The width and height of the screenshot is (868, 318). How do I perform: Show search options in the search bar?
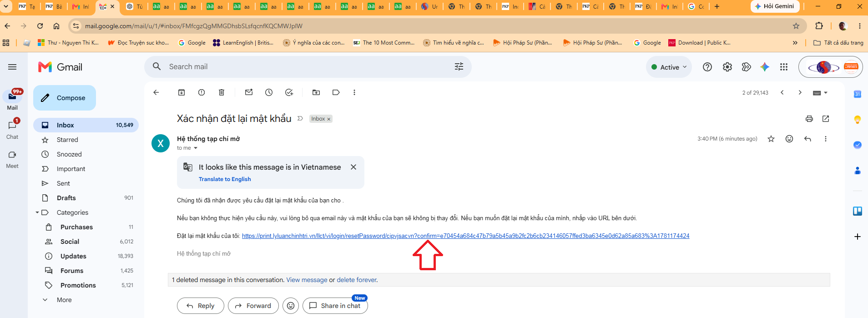pos(459,67)
